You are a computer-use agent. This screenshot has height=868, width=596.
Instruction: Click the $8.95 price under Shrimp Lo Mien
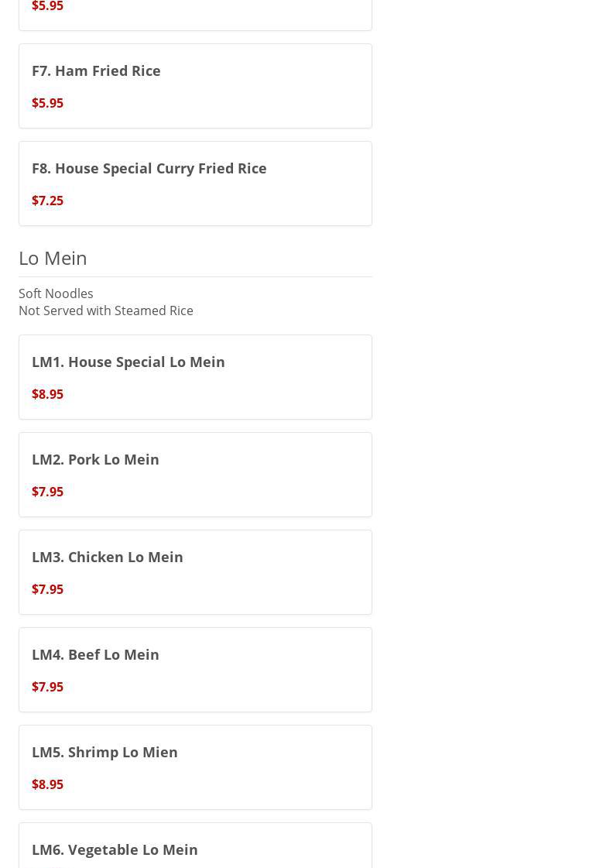point(47,784)
